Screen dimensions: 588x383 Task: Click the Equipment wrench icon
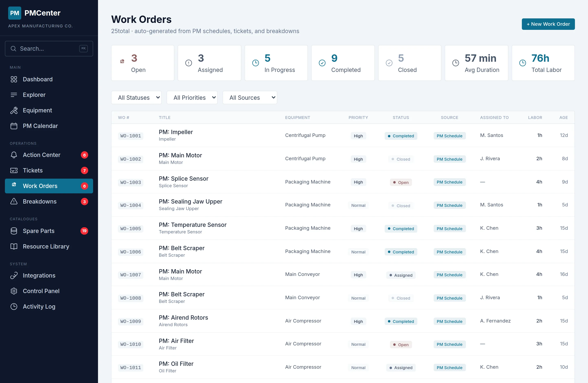click(x=14, y=110)
